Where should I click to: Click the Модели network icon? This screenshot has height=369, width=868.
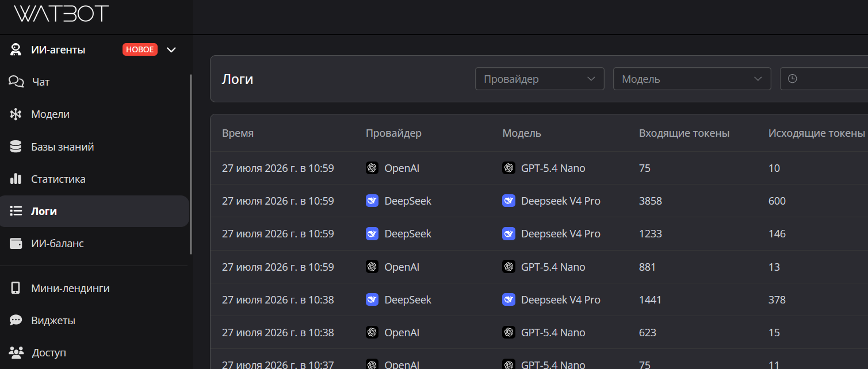(16, 114)
